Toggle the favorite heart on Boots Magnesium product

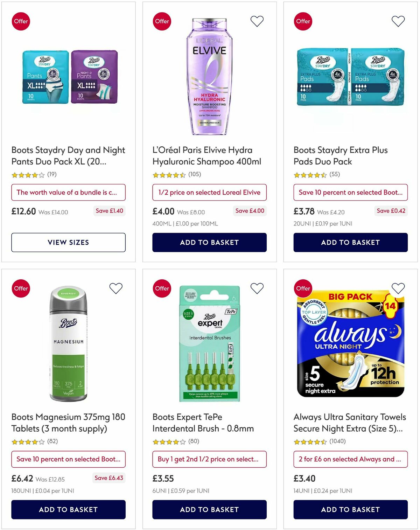tap(115, 288)
